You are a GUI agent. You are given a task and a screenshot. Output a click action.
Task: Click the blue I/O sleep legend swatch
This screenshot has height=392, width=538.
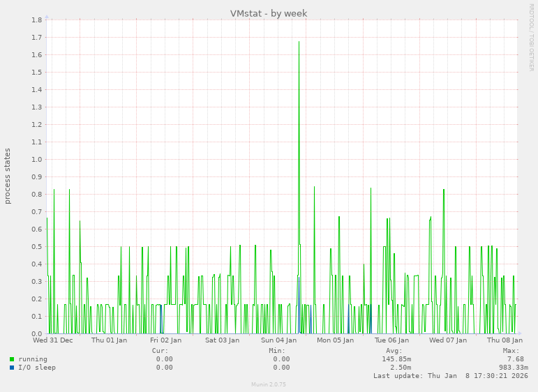point(12,368)
